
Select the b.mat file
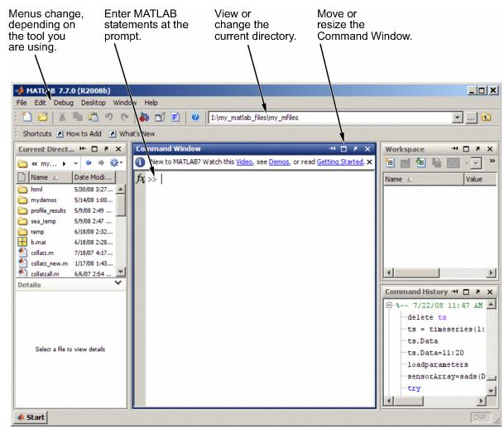coord(38,242)
